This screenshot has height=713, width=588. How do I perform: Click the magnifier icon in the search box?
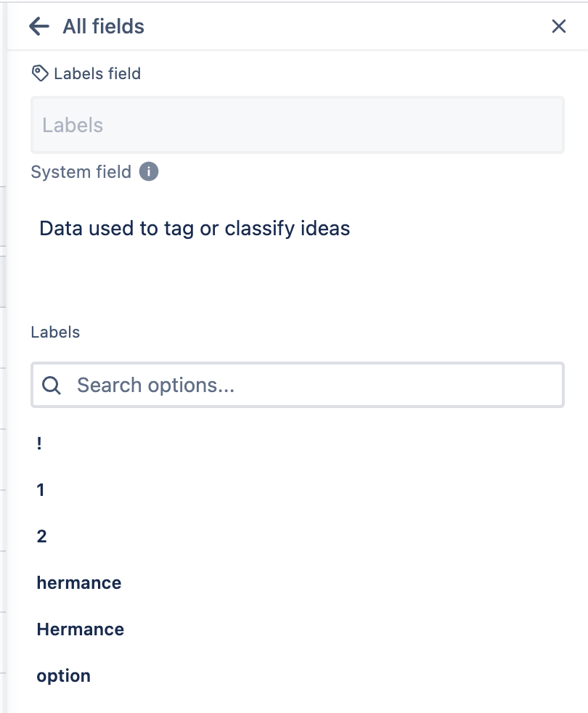point(52,385)
